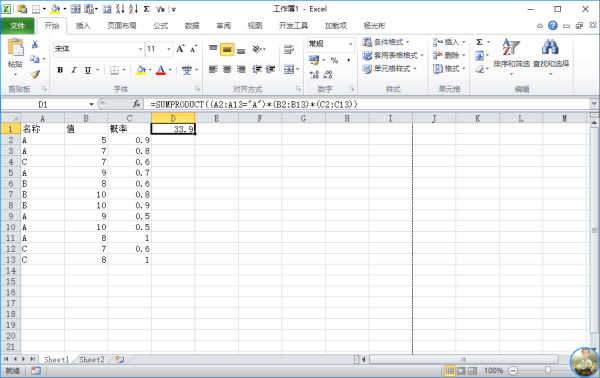
Task: Click the 格式 (Format) cells button
Action: coord(449,69)
